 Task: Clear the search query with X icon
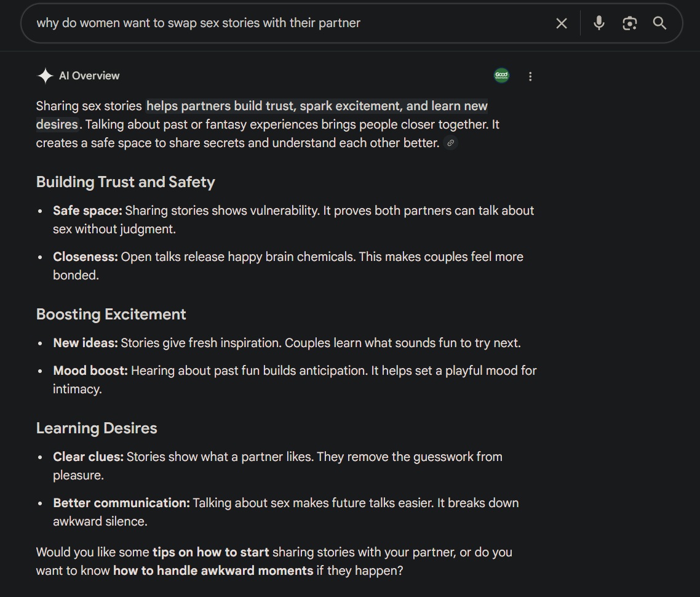562,23
